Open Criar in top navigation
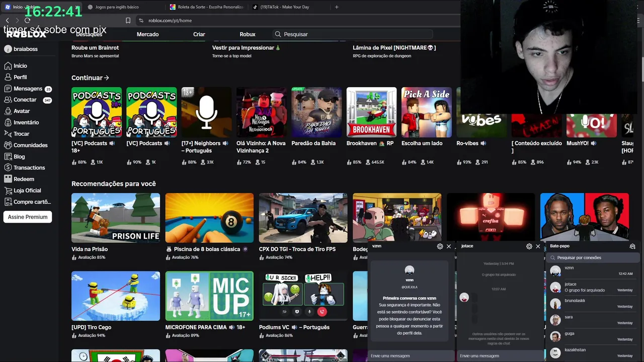 [199, 34]
